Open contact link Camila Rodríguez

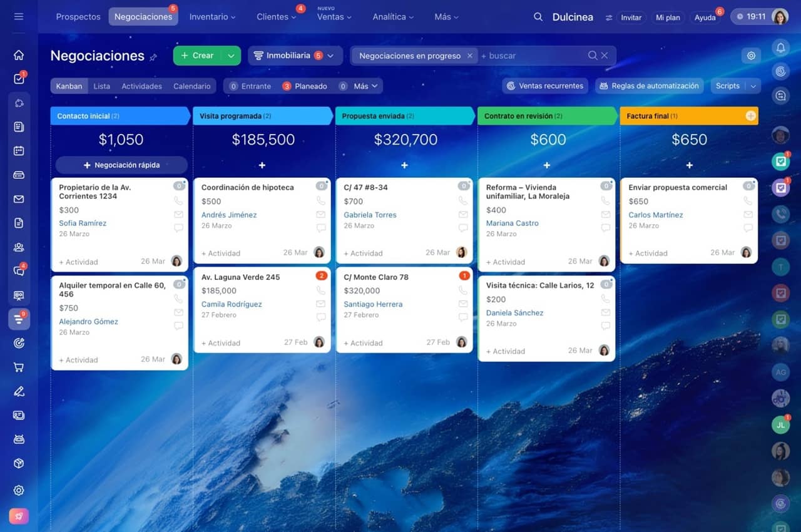(232, 304)
